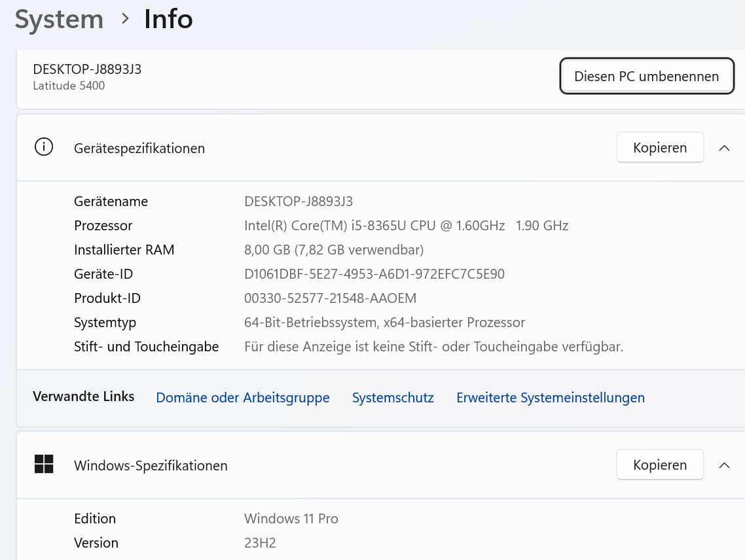Image resolution: width=745 pixels, height=560 pixels.
Task: Open the Domäne oder Arbeitsgruppe link
Action: pos(242,398)
